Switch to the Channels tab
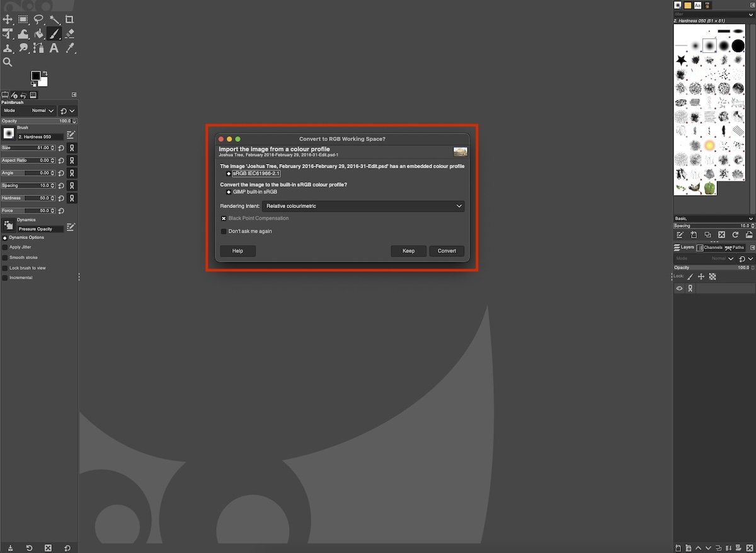 click(709, 247)
